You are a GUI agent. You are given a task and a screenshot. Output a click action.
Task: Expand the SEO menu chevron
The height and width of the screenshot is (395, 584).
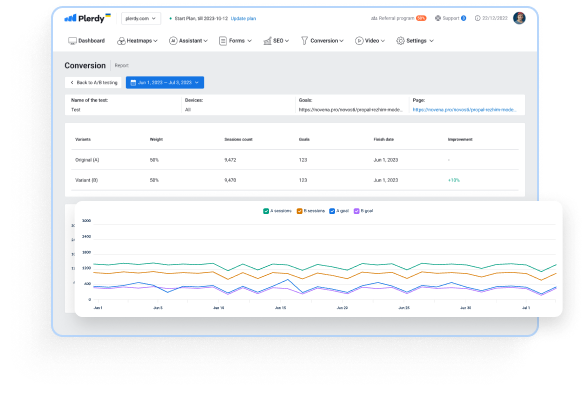tap(287, 41)
